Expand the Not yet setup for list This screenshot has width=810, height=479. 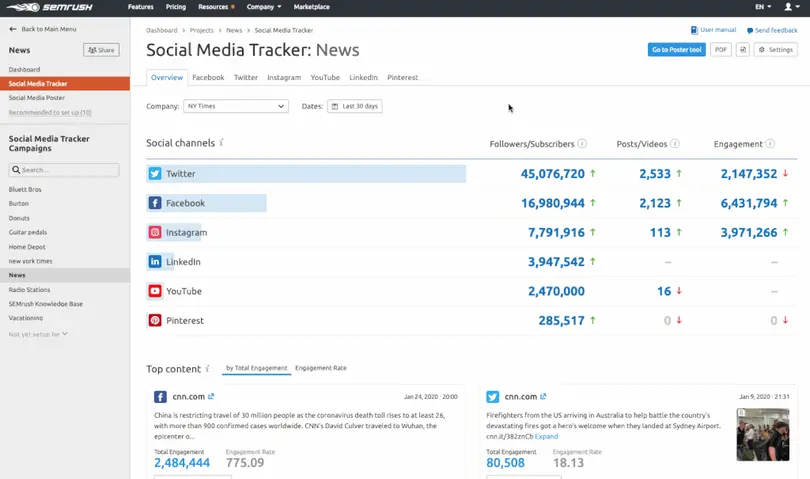pyautogui.click(x=38, y=334)
